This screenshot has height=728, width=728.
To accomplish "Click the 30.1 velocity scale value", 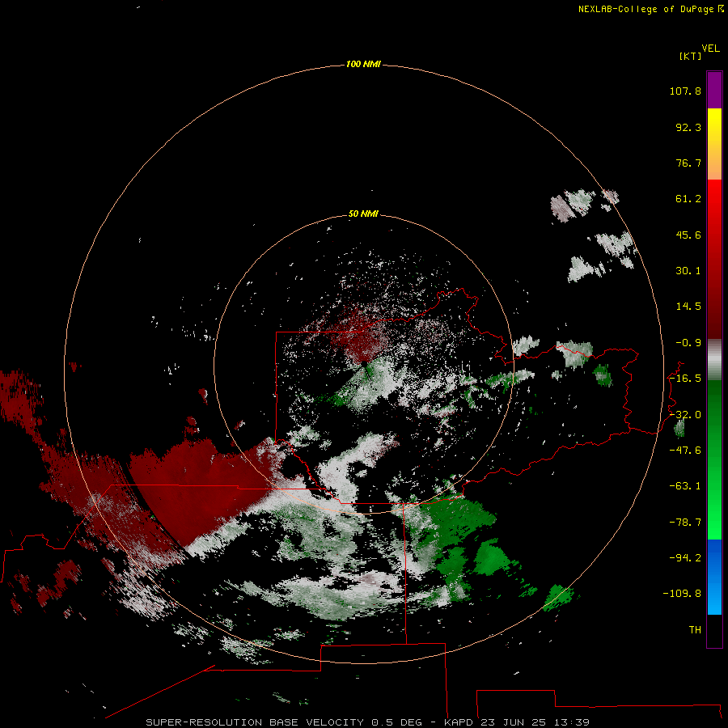I will tap(688, 271).
